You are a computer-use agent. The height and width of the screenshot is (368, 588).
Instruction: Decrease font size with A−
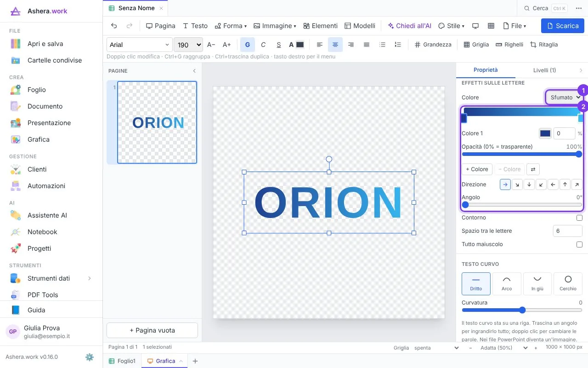[211, 45]
